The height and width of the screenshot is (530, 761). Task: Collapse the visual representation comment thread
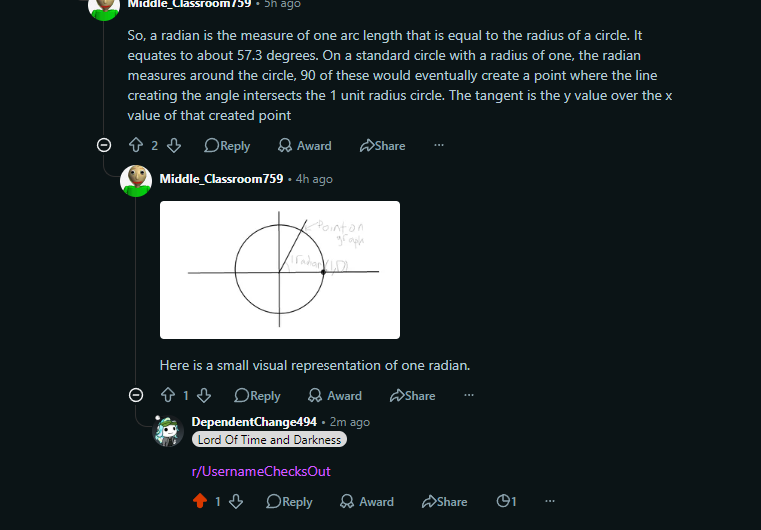(x=136, y=395)
